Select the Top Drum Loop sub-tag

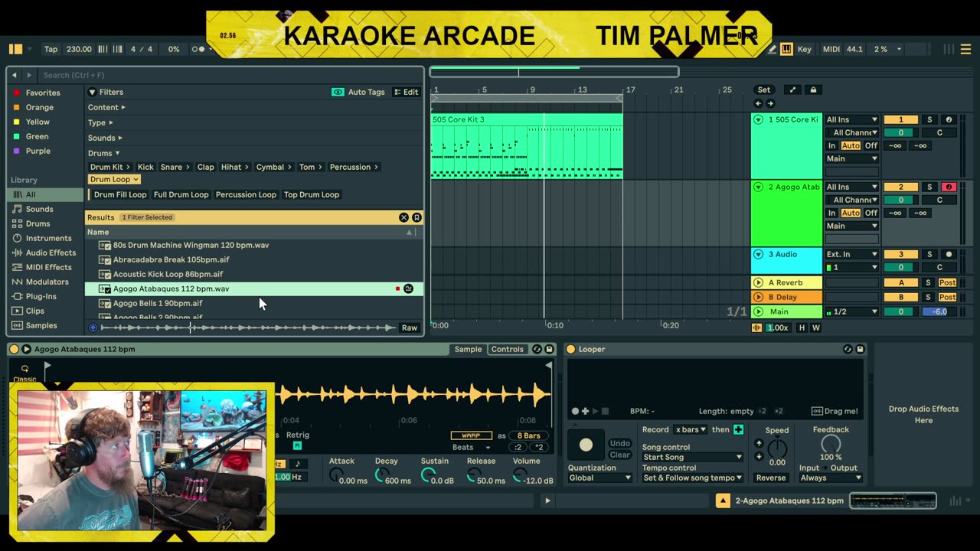[x=312, y=194]
